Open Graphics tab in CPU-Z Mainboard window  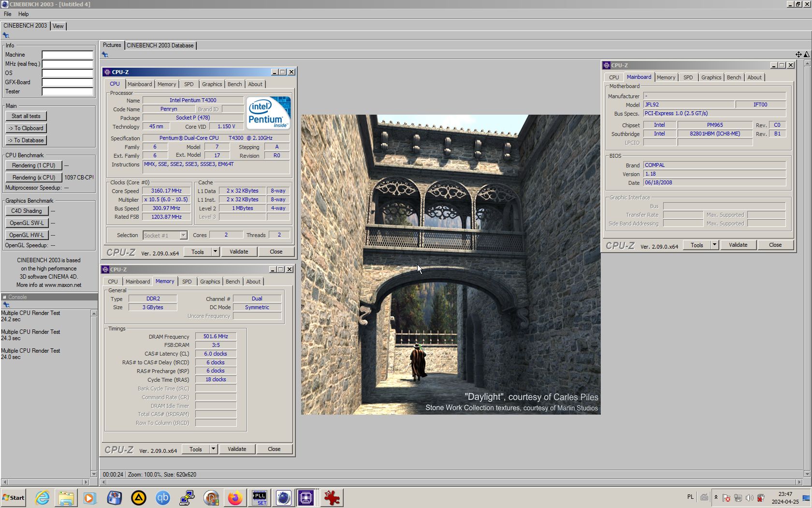711,77
